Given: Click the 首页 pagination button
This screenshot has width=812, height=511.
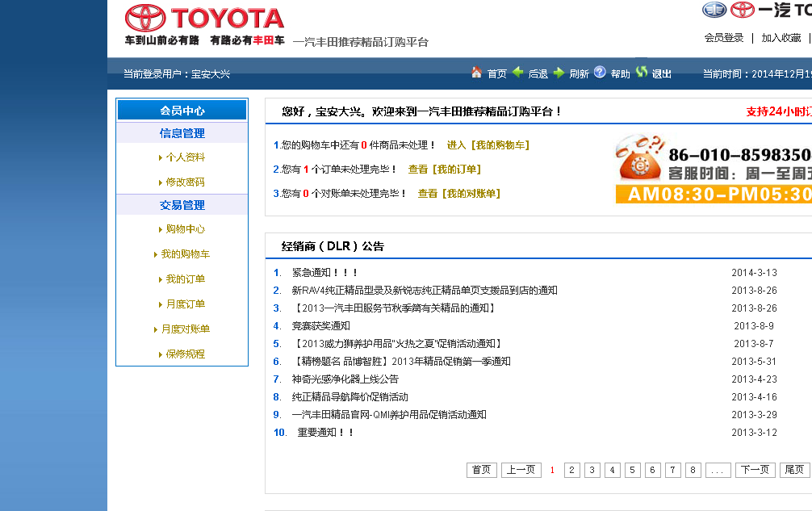Looking at the screenshot, I should pyautogui.click(x=482, y=470).
